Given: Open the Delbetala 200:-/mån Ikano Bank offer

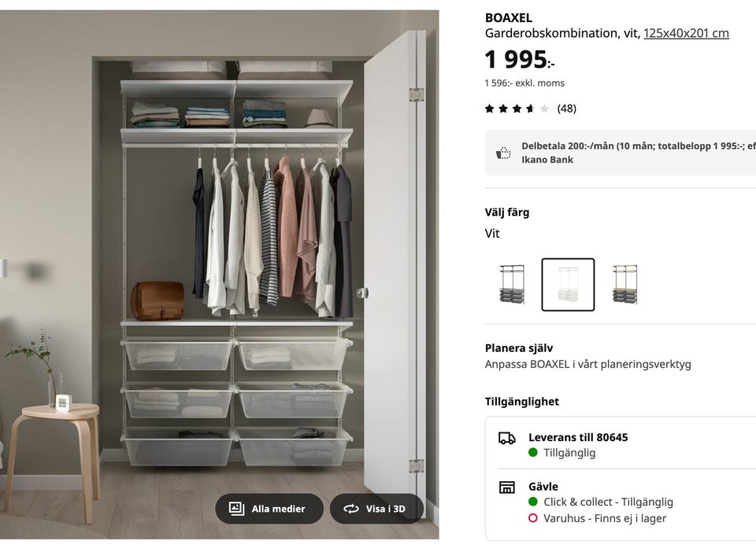Looking at the screenshot, I should pyautogui.click(x=621, y=153).
